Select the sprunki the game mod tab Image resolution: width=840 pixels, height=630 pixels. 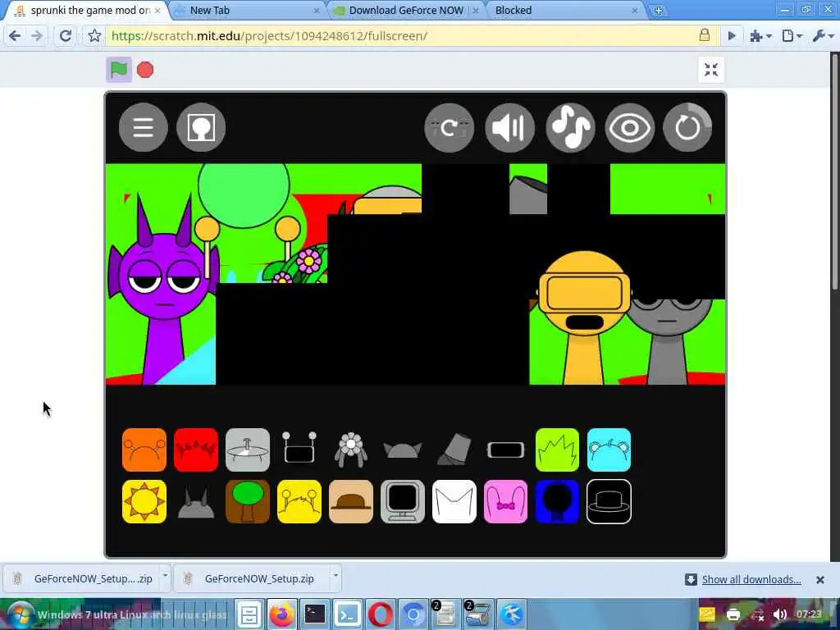pyautogui.click(x=87, y=10)
